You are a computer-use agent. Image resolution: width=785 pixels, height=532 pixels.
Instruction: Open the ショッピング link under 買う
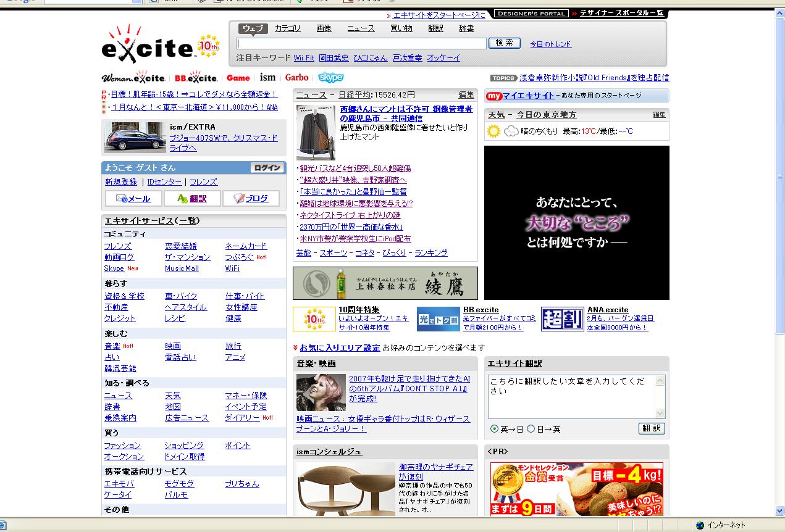click(184, 446)
